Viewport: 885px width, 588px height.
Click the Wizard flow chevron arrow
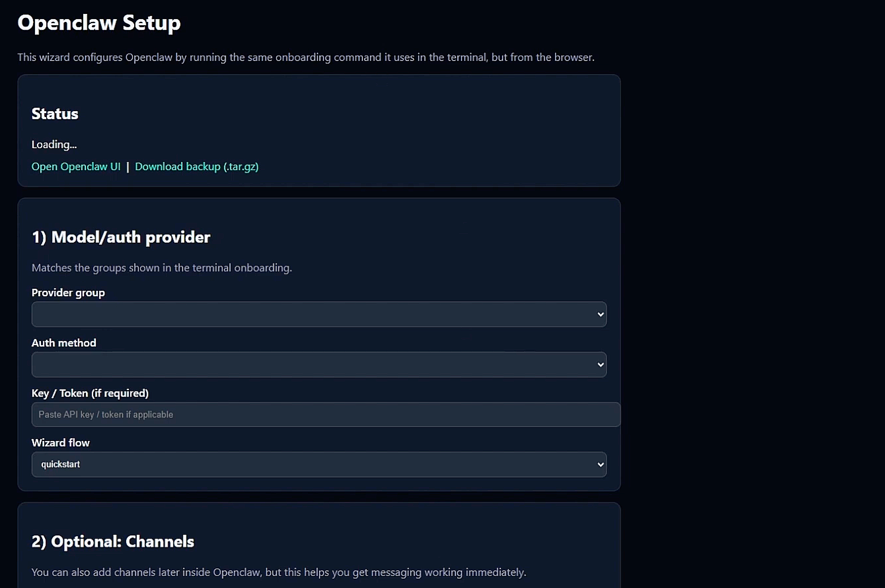[x=601, y=465]
